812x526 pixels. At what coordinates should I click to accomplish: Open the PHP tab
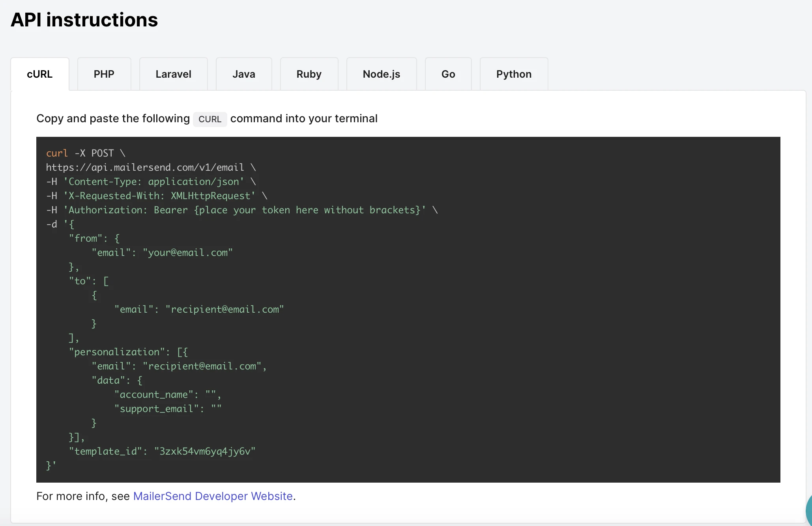[x=104, y=74]
